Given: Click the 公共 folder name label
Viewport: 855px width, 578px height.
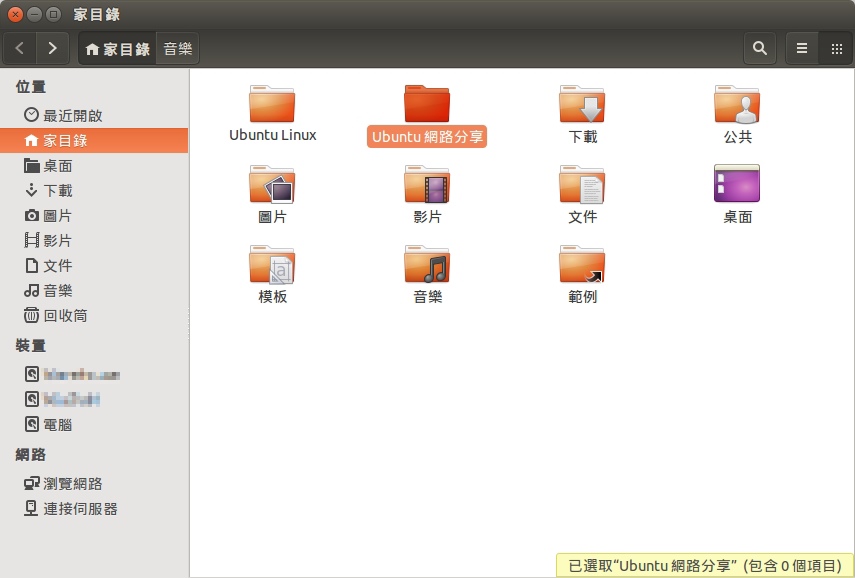Looking at the screenshot, I should click(x=738, y=136).
